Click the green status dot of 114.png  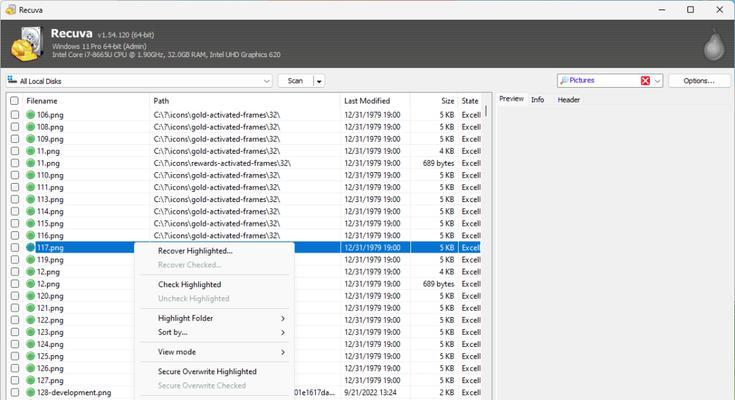(30, 211)
